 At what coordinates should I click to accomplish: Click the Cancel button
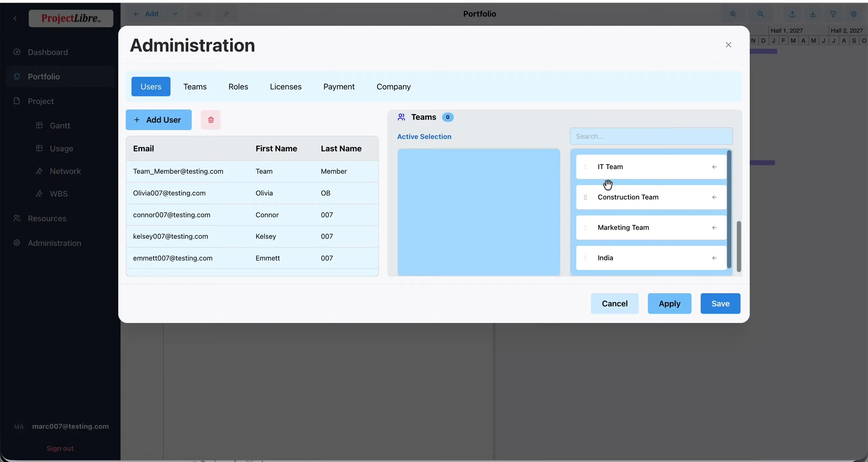(614, 303)
